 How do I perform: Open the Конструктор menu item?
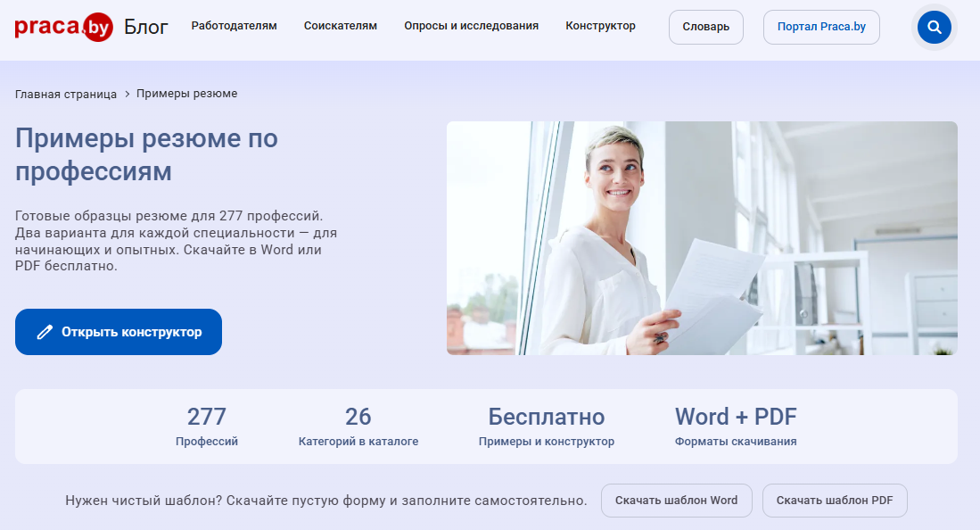coord(601,26)
